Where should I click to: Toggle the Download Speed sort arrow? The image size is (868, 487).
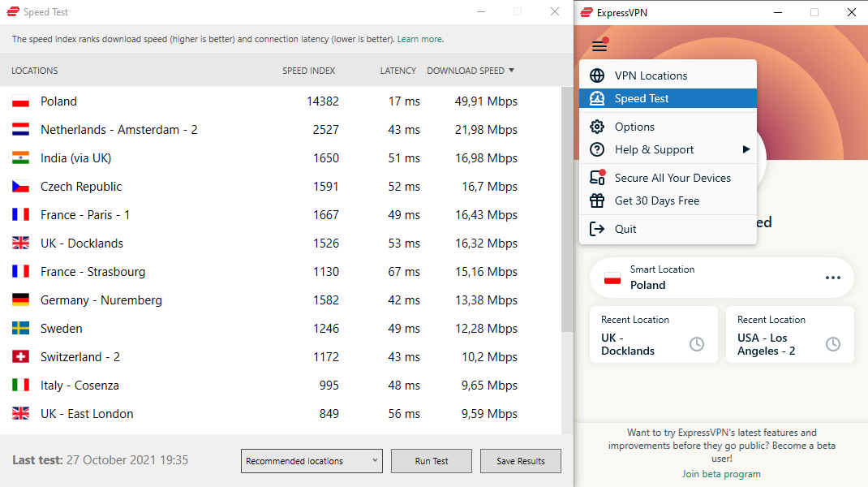[x=512, y=71]
